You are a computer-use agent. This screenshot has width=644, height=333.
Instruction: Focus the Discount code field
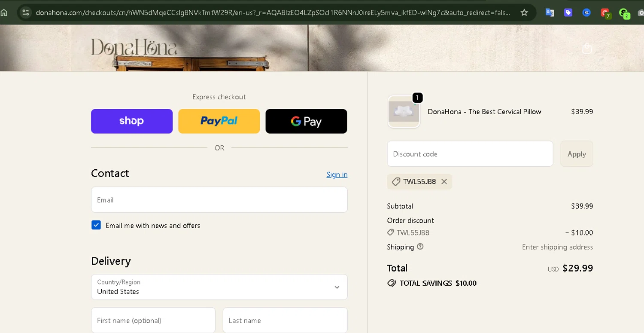(470, 154)
